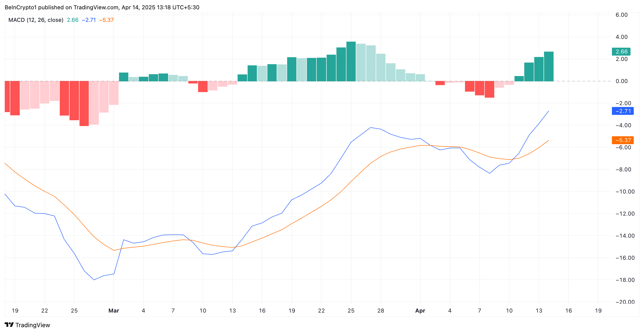
Task: Click the blue MACD line's lowest point
Action: tap(94, 280)
